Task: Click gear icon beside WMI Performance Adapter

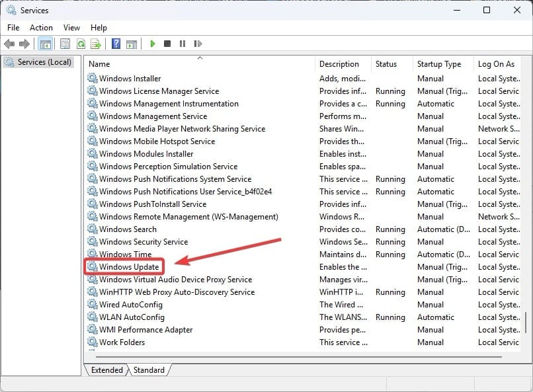Action: 92,329
